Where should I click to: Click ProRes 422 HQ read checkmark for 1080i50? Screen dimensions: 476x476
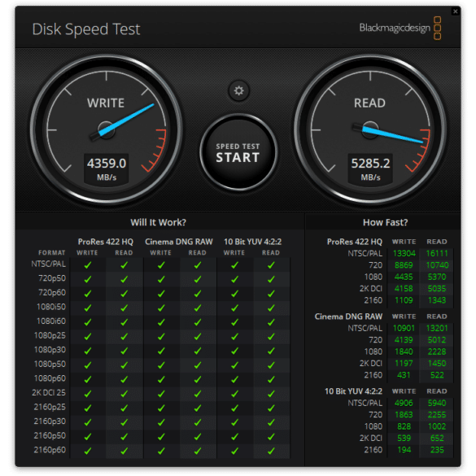[x=124, y=308]
